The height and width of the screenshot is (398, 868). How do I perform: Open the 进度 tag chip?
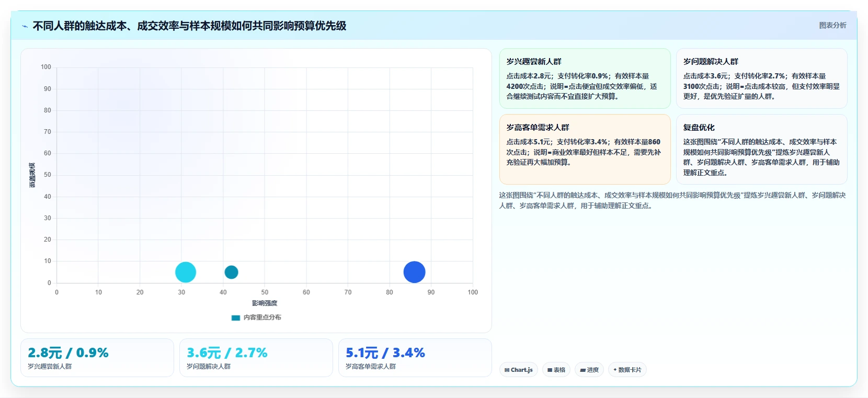pyautogui.click(x=589, y=370)
